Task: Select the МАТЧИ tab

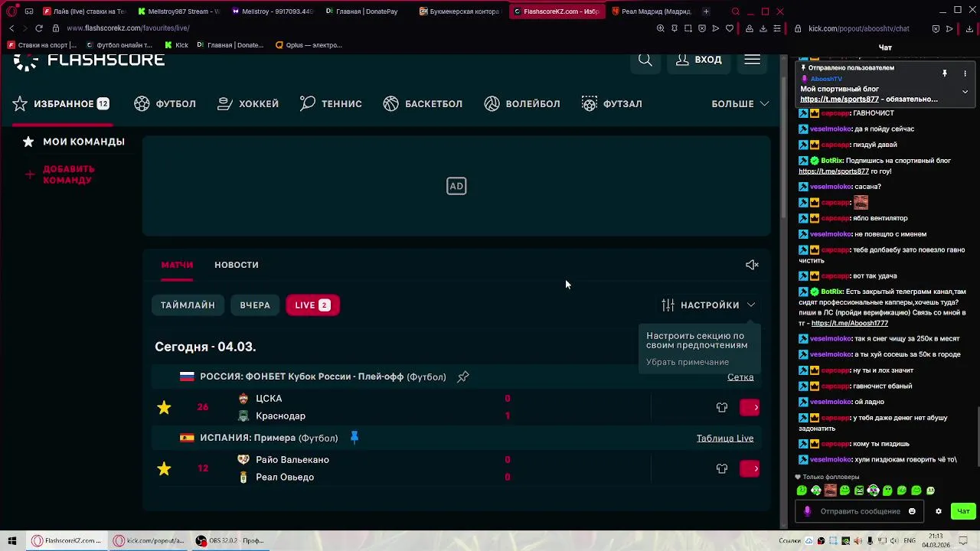Action: click(x=177, y=265)
